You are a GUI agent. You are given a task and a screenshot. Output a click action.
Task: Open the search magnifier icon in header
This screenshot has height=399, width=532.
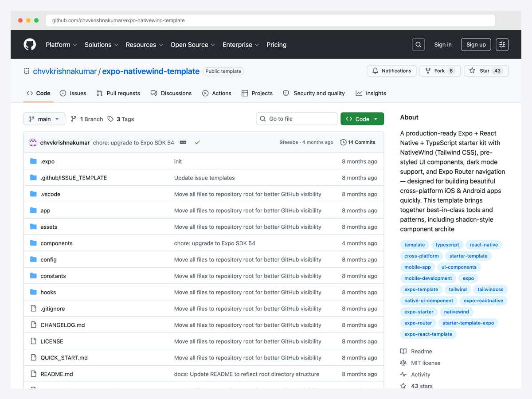(x=418, y=44)
